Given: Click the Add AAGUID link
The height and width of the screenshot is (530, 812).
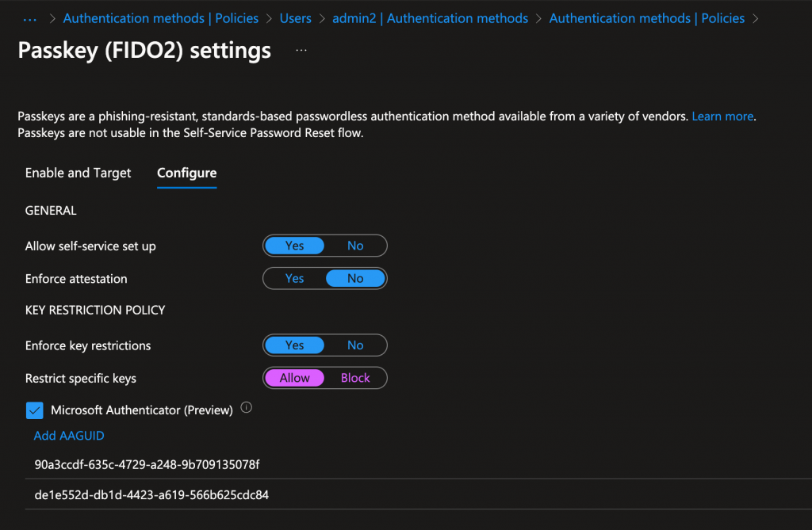Looking at the screenshot, I should coord(69,436).
